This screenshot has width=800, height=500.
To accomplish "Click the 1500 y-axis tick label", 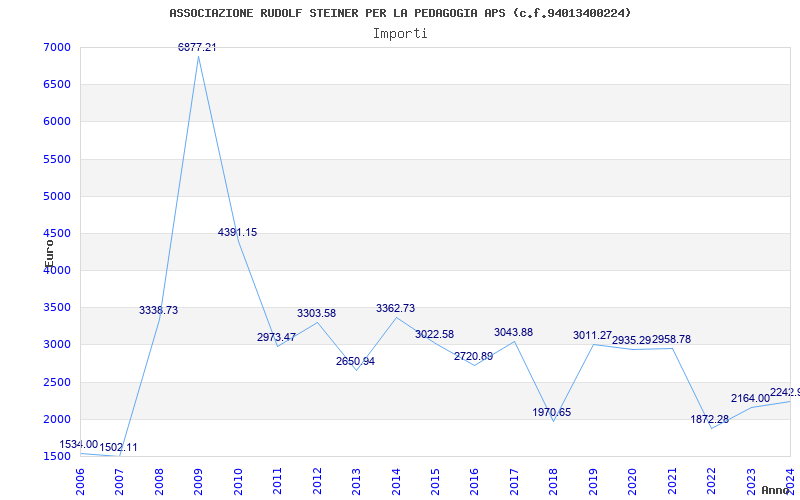I will [x=57, y=457].
